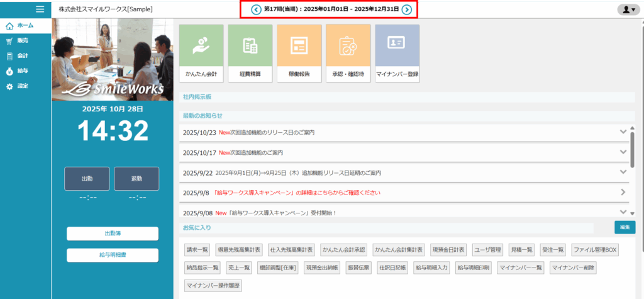Select 給与 in the sidebar
Image resolution: width=644 pixels, height=299 pixels.
22,71
